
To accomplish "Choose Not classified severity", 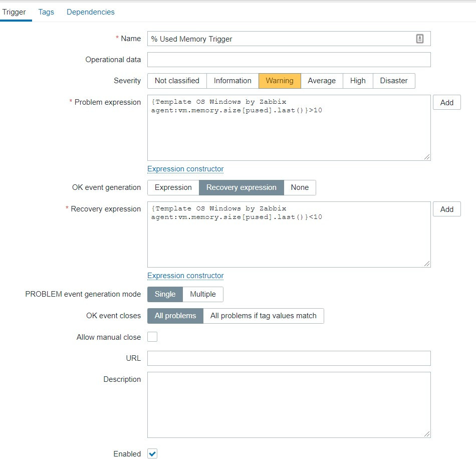I will point(177,81).
